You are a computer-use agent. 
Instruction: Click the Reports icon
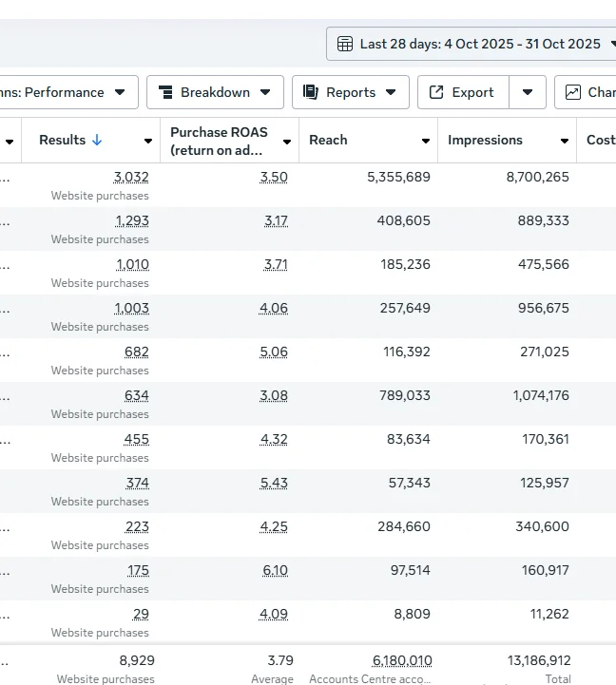311,92
